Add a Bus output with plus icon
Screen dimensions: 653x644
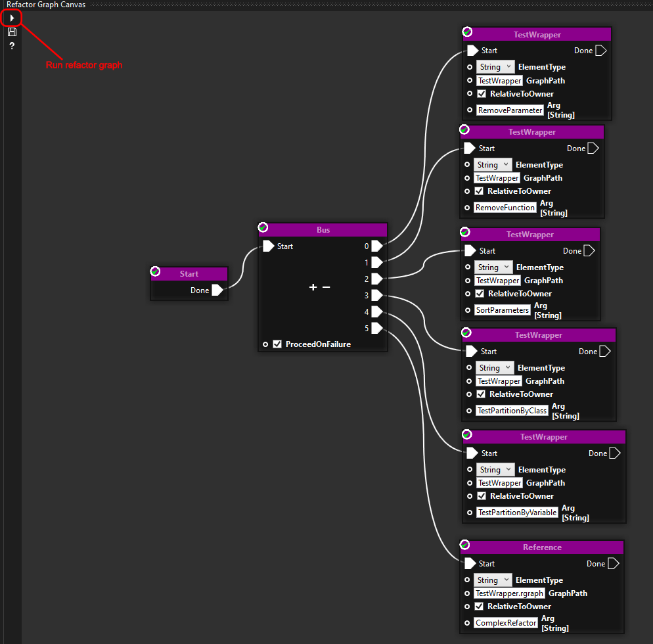coord(313,287)
